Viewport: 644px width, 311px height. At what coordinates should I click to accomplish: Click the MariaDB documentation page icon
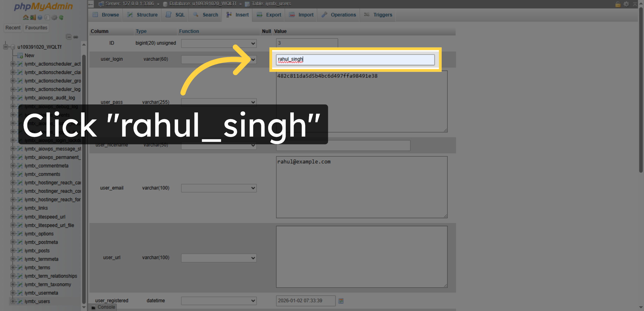click(47, 17)
